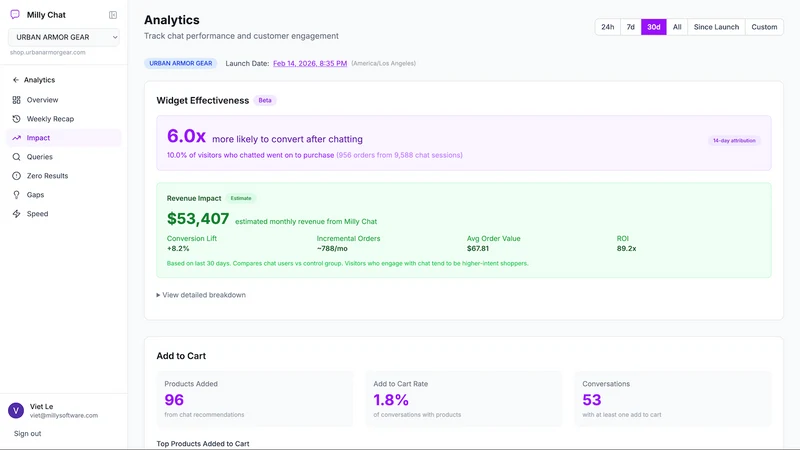Open the Impact page
The image size is (800, 450).
tap(64, 138)
